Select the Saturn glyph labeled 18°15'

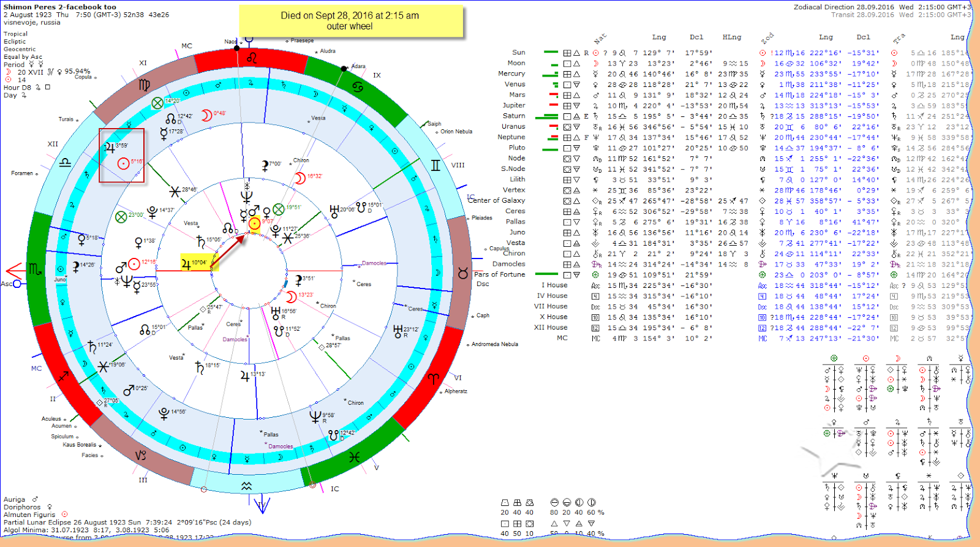(x=199, y=367)
